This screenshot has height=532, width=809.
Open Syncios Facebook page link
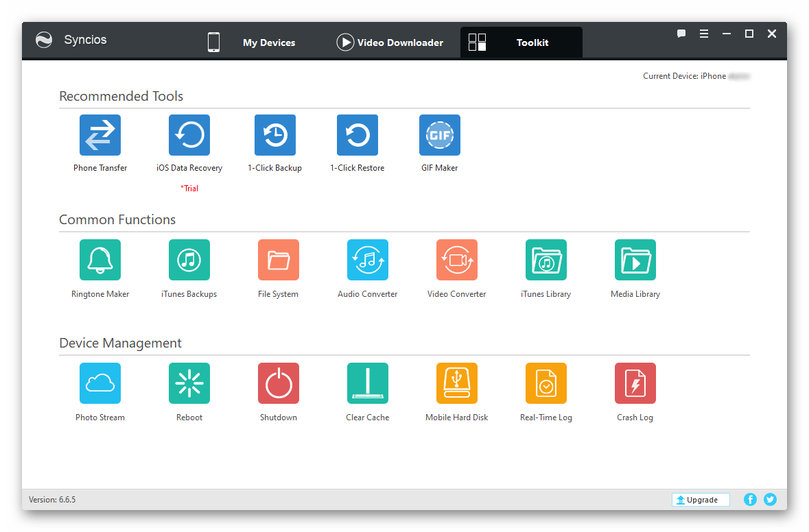[x=751, y=500]
